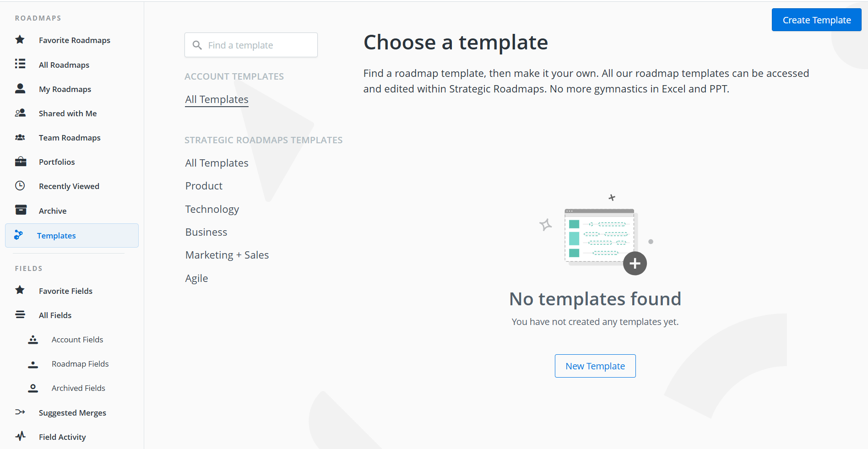Viewport: 868px width, 449px height.
Task: Click the search magnifier in the template finder
Action: point(197,45)
